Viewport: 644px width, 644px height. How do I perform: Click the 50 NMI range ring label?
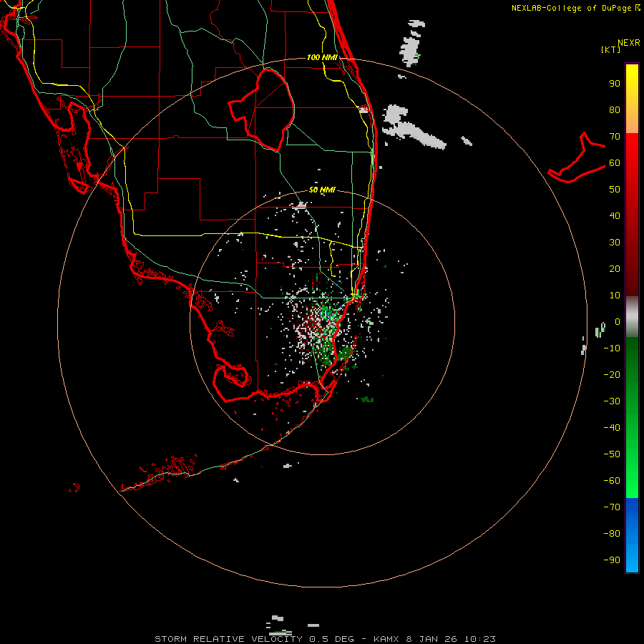(x=322, y=190)
